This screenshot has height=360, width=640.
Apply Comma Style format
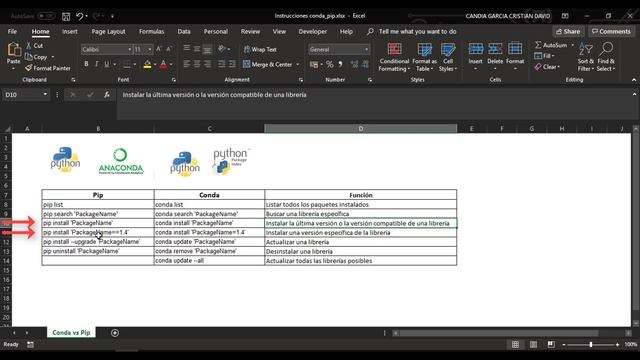point(340,64)
